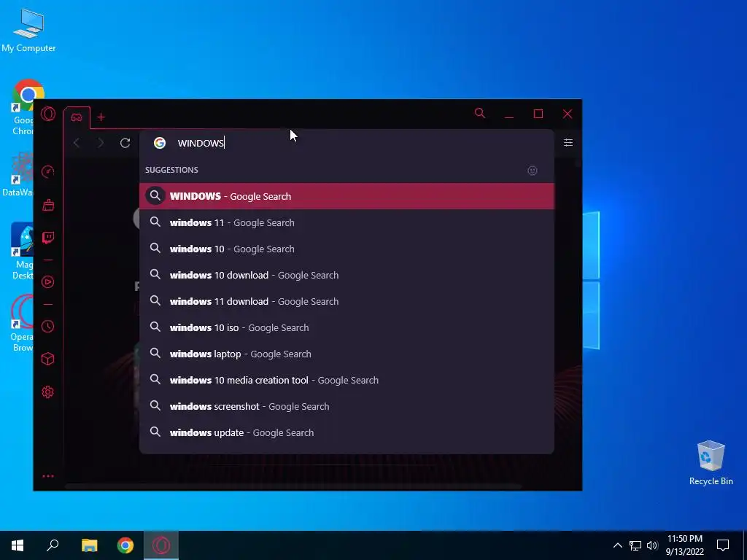
Task: Open Settings gear in the sidebar
Action: [x=48, y=392]
